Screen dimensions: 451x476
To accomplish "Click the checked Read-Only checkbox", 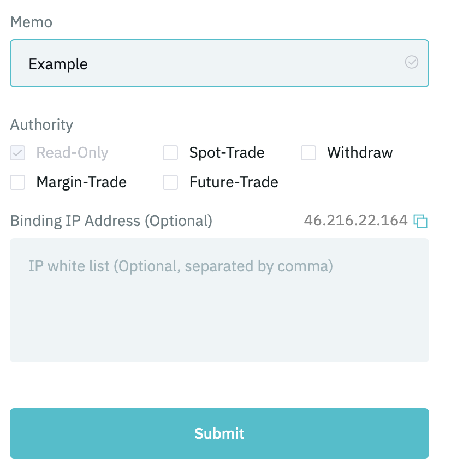I will pyautogui.click(x=17, y=153).
